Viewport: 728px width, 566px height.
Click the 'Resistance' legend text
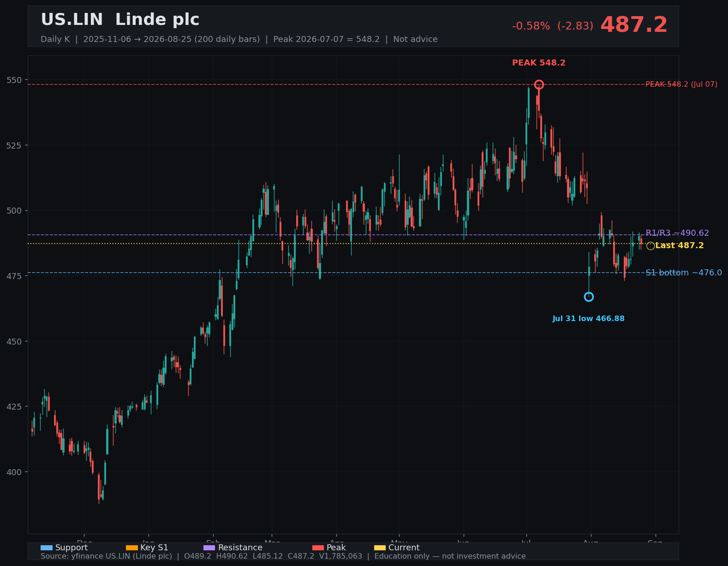(240, 548)
